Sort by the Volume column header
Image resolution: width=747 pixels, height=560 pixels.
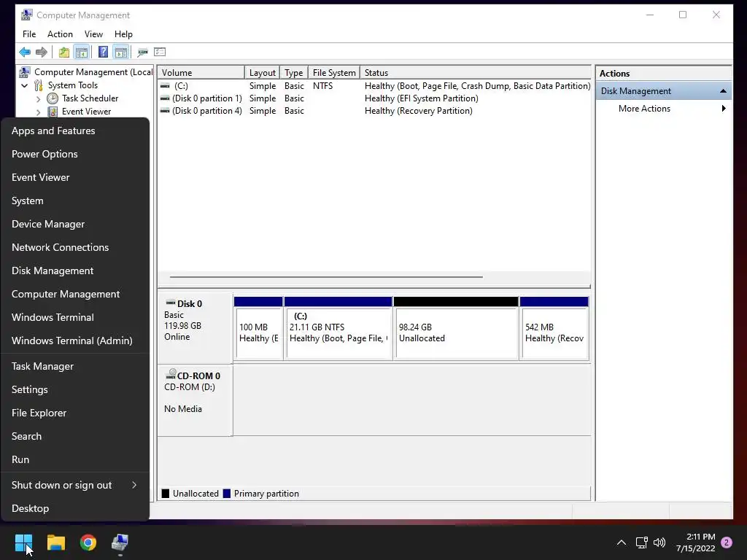pos(201,73)
